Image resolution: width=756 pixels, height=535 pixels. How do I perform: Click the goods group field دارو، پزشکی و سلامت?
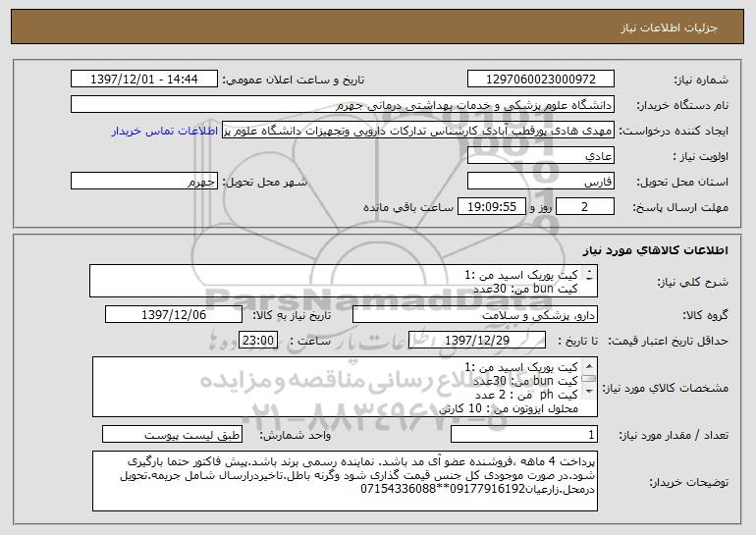[475, 315]
